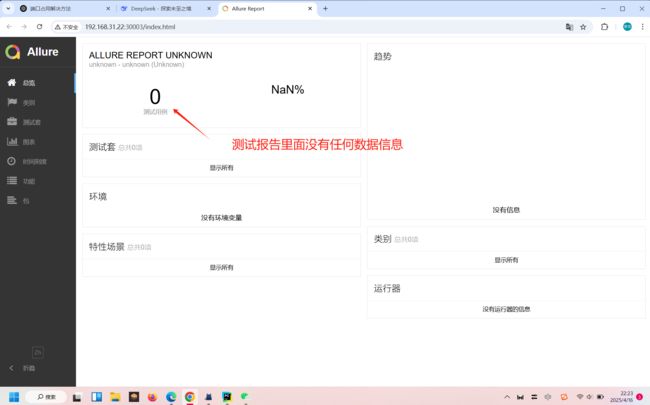Open the Google Translate page icon
The image size is (650, 405).
pos(569,27)
